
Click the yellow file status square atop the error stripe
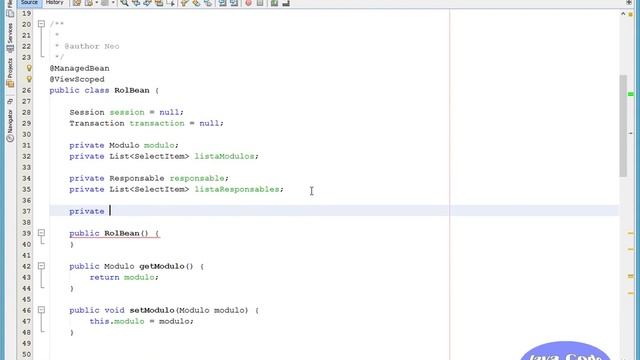[631, 14]
